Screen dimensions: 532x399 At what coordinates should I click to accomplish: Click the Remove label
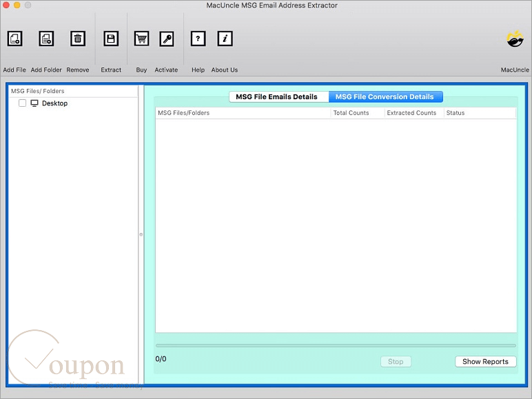click(x=78, y=70)
